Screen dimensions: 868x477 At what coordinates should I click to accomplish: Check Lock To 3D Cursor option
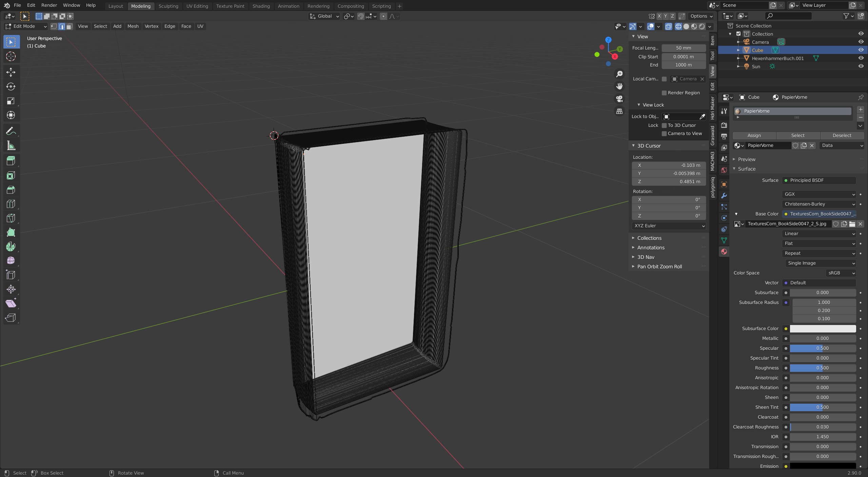664,126
